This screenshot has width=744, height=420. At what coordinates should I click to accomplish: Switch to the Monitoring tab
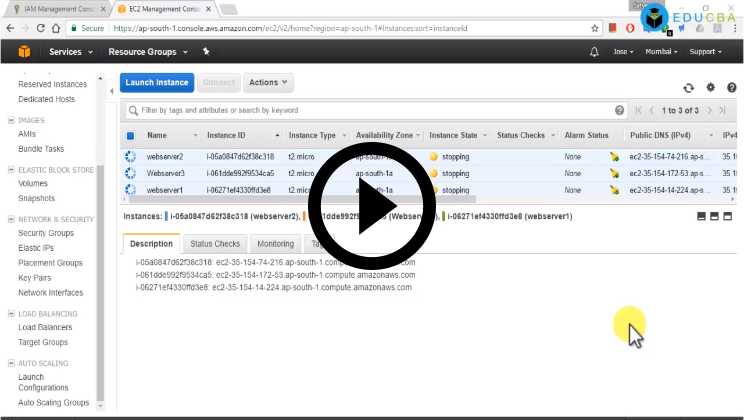(x=275, y=243)
